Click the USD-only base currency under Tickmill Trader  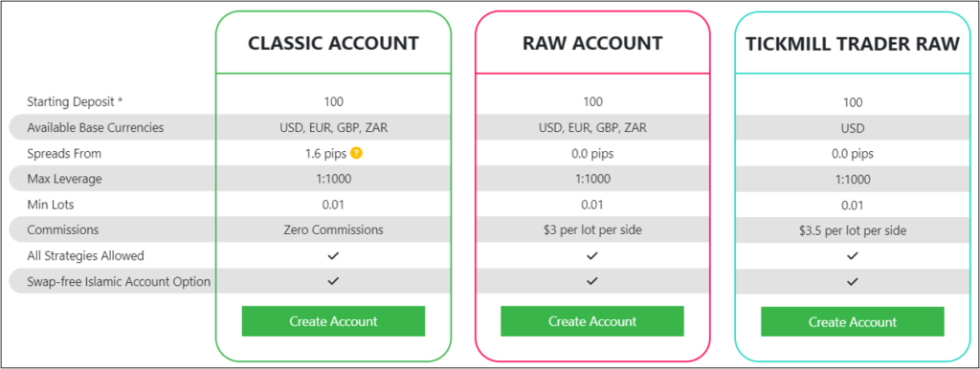pos(853,129)
